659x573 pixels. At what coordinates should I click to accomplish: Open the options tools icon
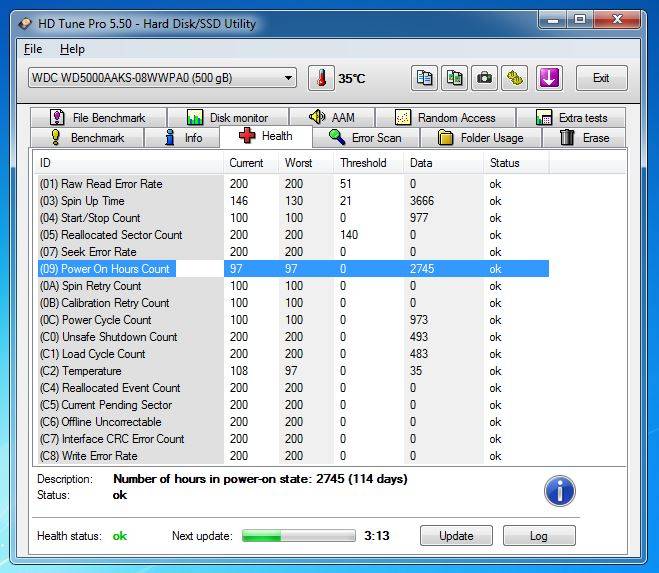[514, 78]
